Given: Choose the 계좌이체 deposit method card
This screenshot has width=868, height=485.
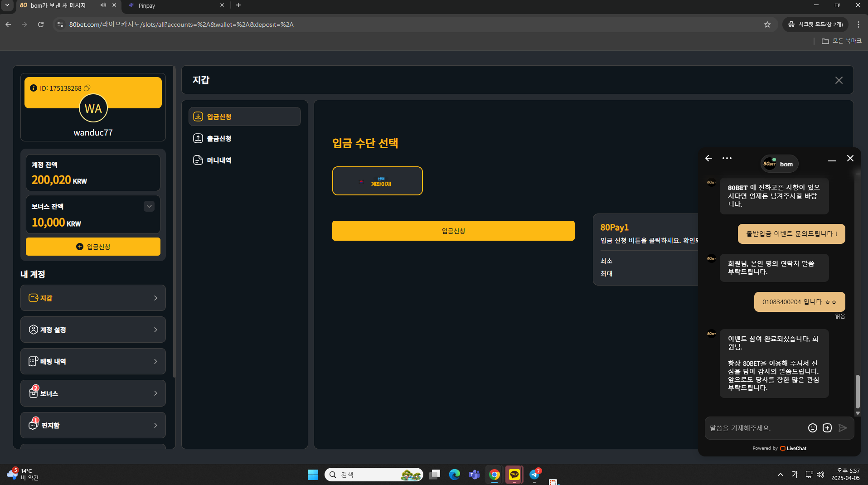Looking at the screenshot, I should point(378,181).
